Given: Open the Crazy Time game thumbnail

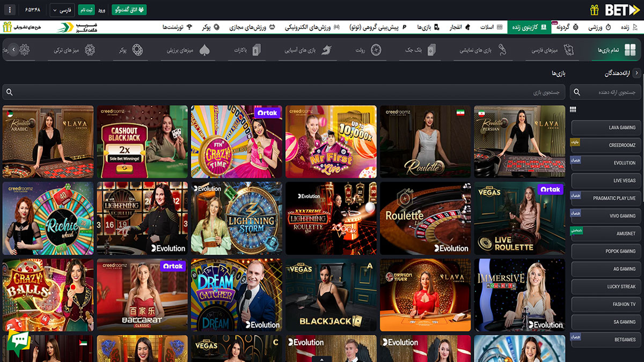Looking at the screenshot, I should (236, 142).
